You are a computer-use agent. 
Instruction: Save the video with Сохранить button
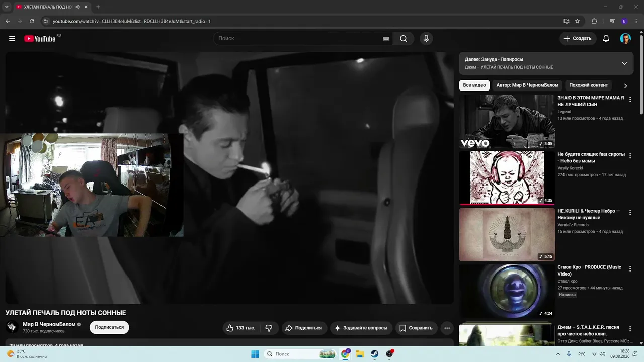416,328
